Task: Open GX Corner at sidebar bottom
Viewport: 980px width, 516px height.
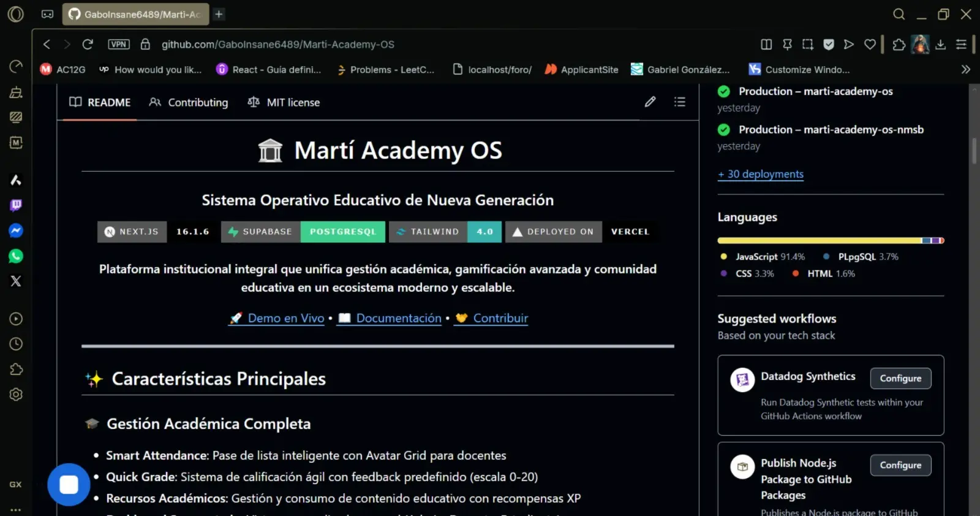Action: coord(16,484)
